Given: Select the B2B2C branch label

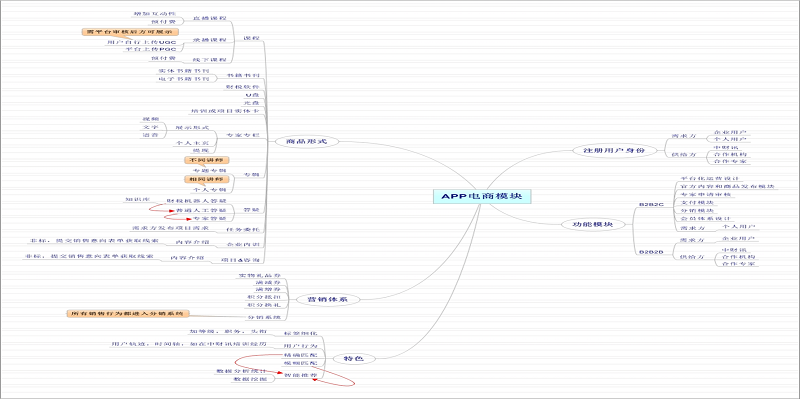Looking at the screenshot, I should (x=651, y=205).
